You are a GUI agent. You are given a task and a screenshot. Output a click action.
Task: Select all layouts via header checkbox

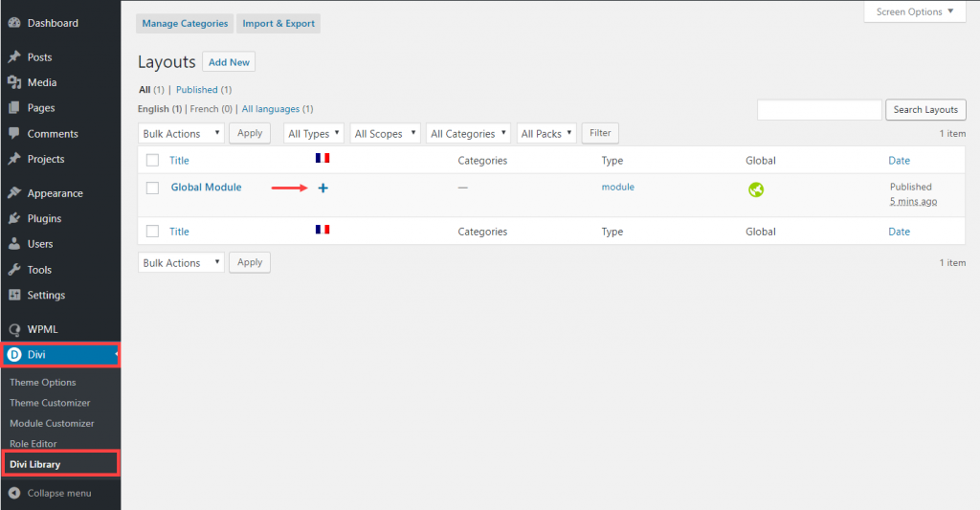pyautogui.click(x=152, y=160)
